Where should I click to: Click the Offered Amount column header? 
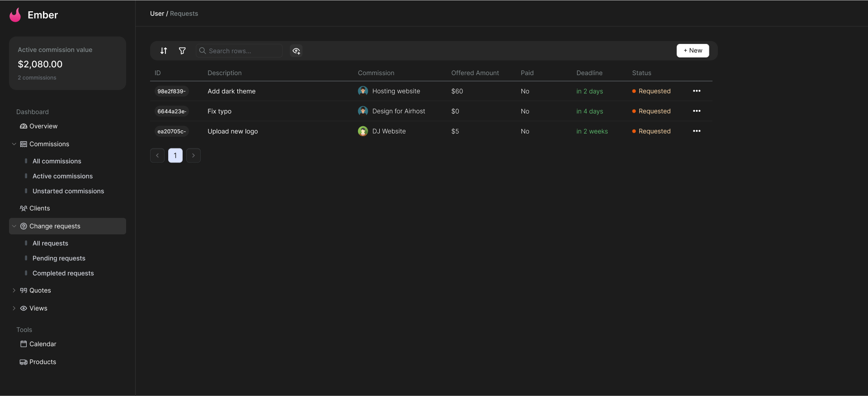pos(475,73)
